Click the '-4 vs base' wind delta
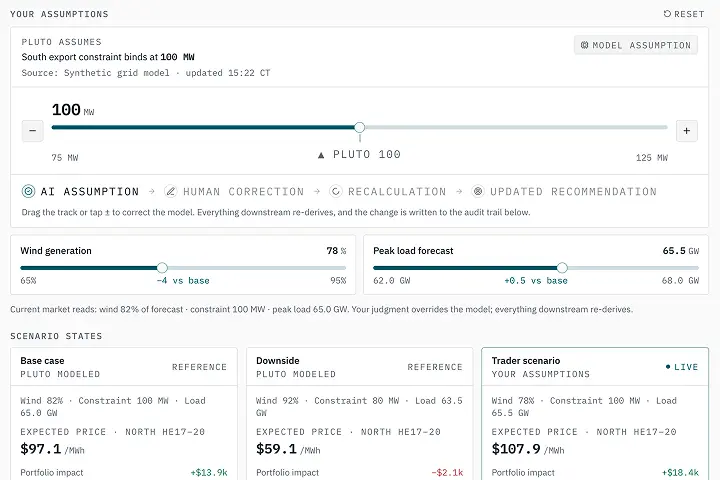The image size is (720, 480). [x=183, y=281]
